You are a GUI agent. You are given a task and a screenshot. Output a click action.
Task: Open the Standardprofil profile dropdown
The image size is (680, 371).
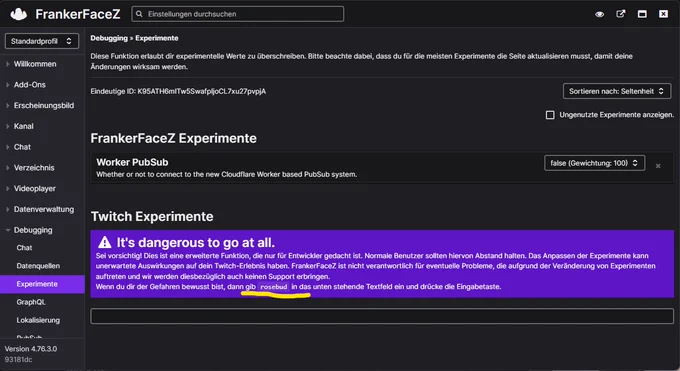pos(42,41)
